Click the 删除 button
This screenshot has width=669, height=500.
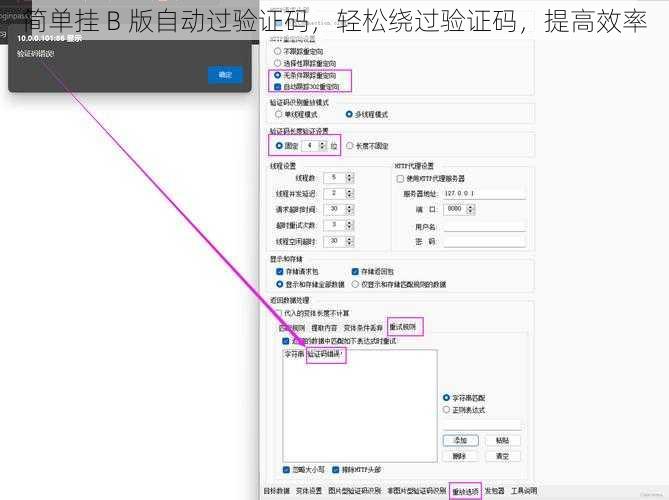pyautogui.click(x=460, y=456)
